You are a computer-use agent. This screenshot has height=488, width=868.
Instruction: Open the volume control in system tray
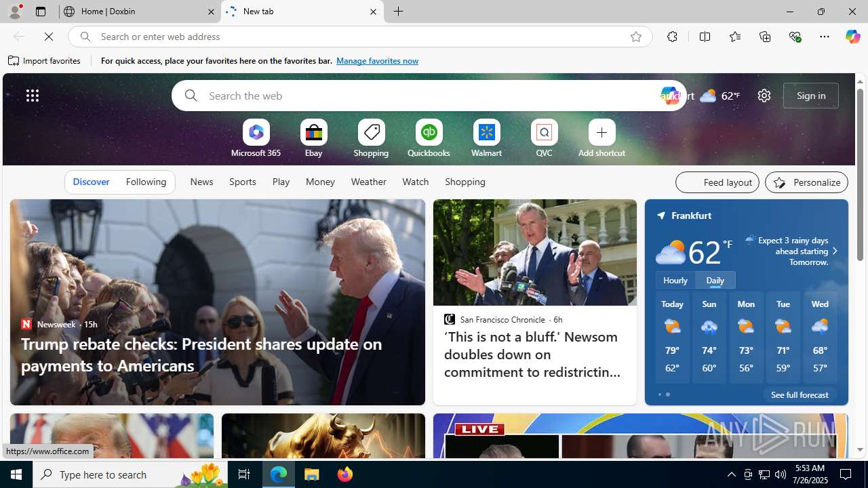781,474
